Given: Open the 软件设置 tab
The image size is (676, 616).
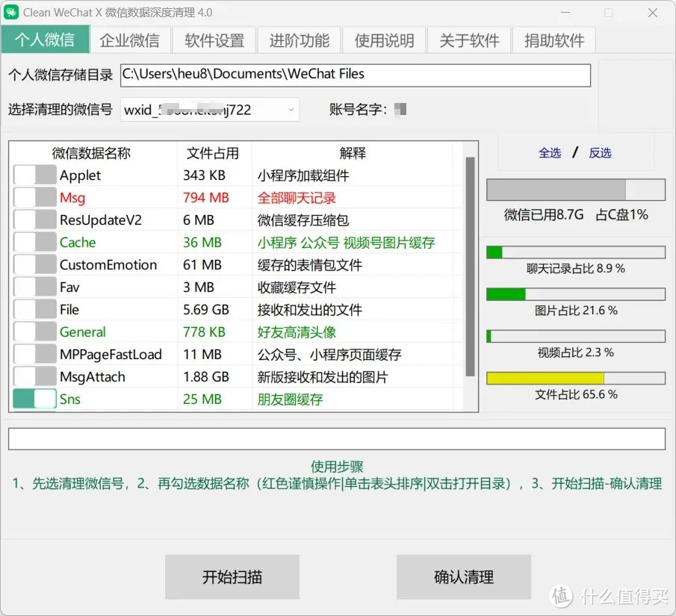Looking at the screenshot, I should point(214,40).
